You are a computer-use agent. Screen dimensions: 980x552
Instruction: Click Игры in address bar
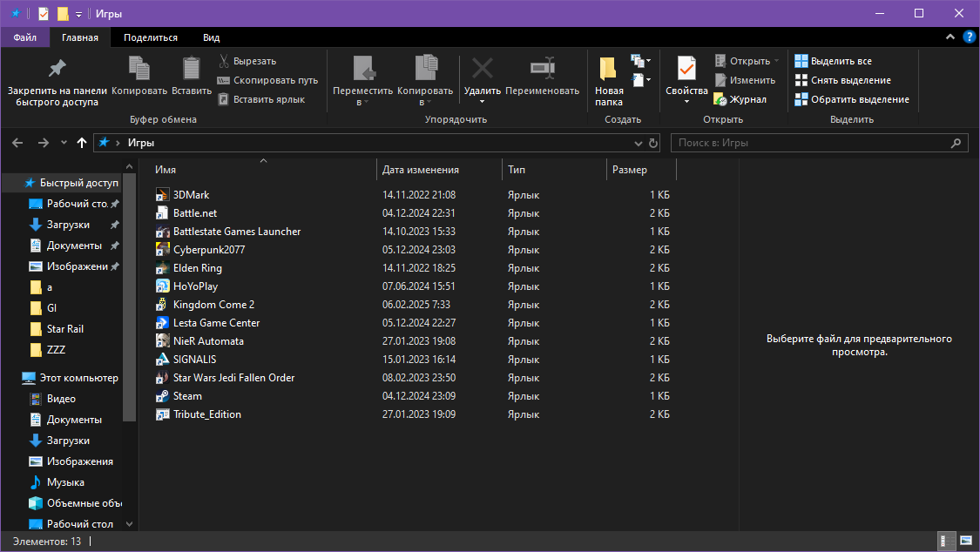click(140, 143)
